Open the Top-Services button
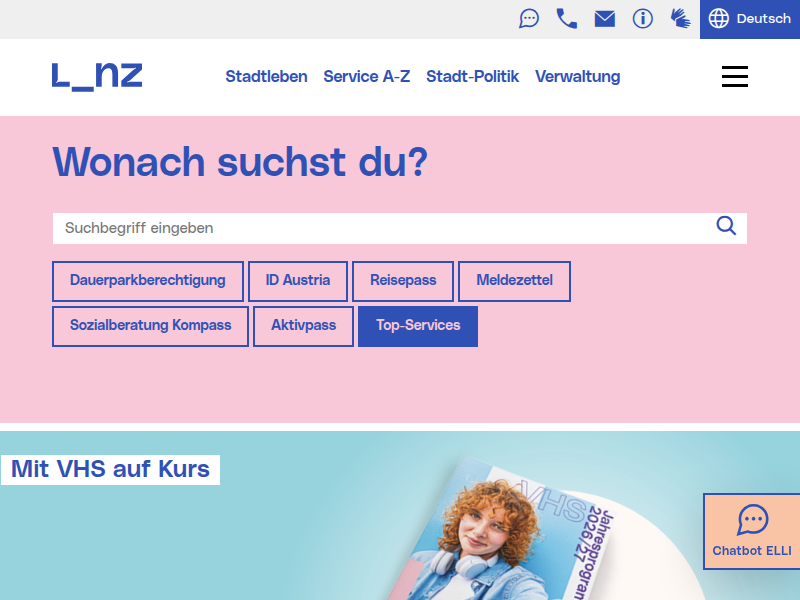This screenshot has width=800, height=600. (x=418, y=326)
